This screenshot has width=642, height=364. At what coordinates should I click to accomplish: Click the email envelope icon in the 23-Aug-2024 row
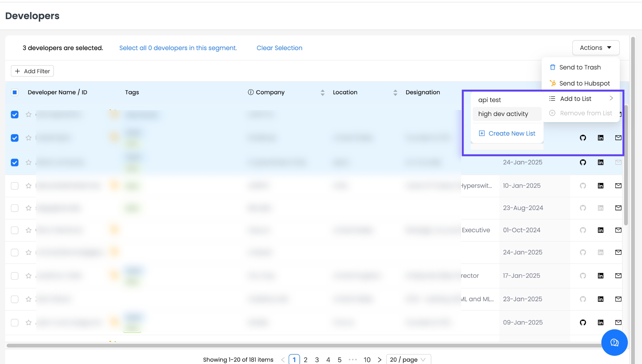click(618, 208)
